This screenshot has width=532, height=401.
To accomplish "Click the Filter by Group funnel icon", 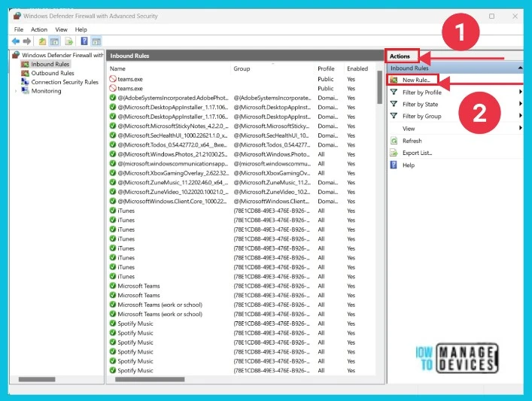I will pyautogui.click(x=394, y=116).
